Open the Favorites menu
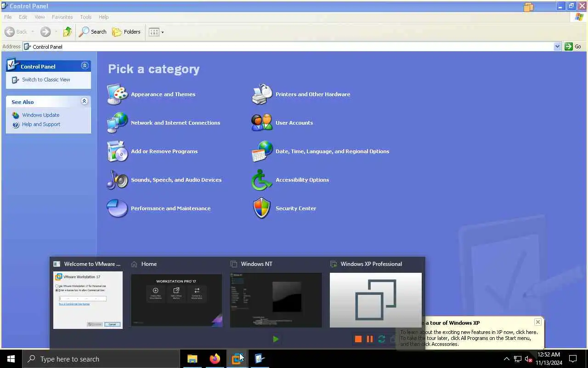The height and width of the screenshot is (368, 588). point(62,17)
